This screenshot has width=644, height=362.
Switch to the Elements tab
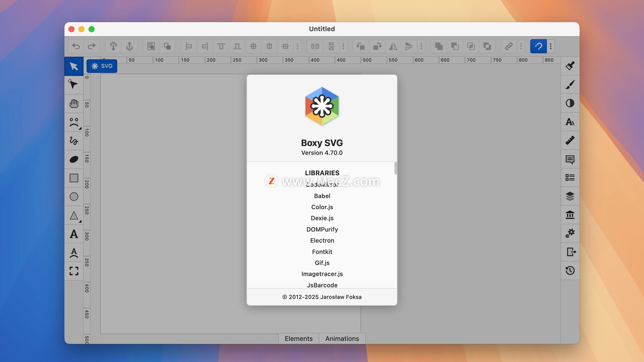pyautogui.click(x=299, y=339)
